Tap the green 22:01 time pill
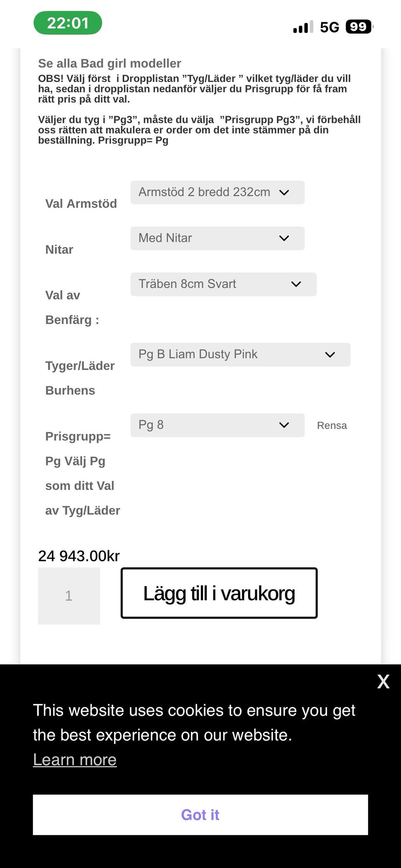 click(x=68, y=23)
